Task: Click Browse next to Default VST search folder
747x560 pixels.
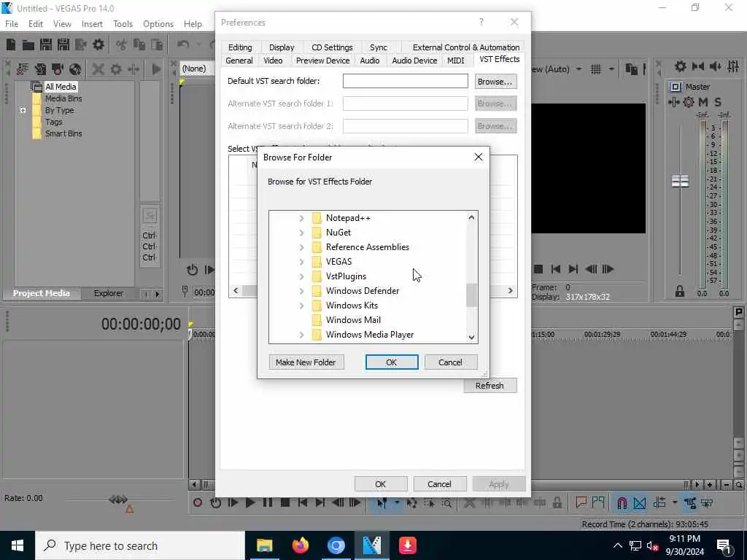Action: 495,82
